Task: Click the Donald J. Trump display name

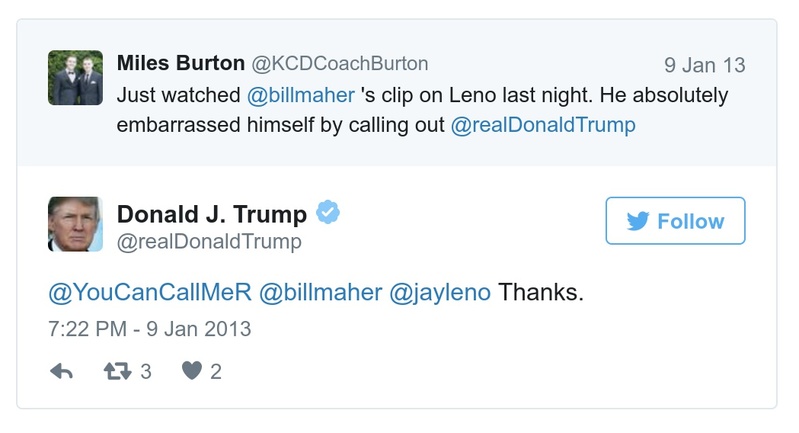Action: pos(212,213)
